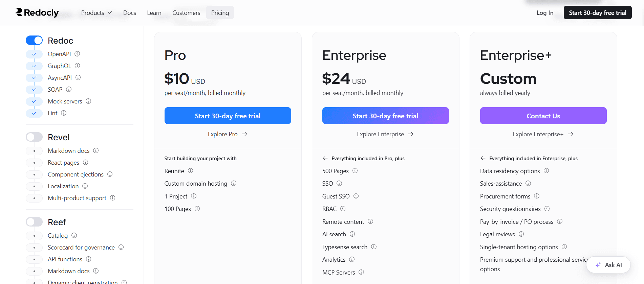Show info for API functions
Image resolution: width=644 pixels, height=284 pixels.
point(89,259)
